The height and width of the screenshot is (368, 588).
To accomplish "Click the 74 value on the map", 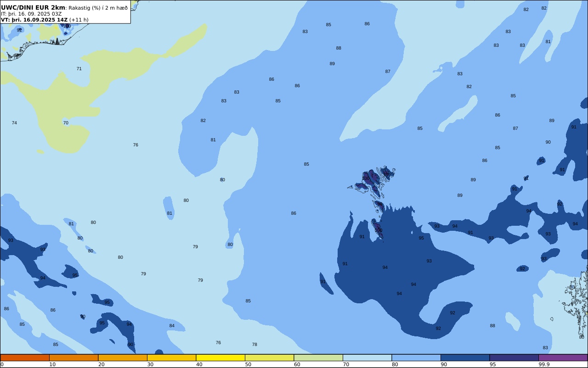I will 14,123.
